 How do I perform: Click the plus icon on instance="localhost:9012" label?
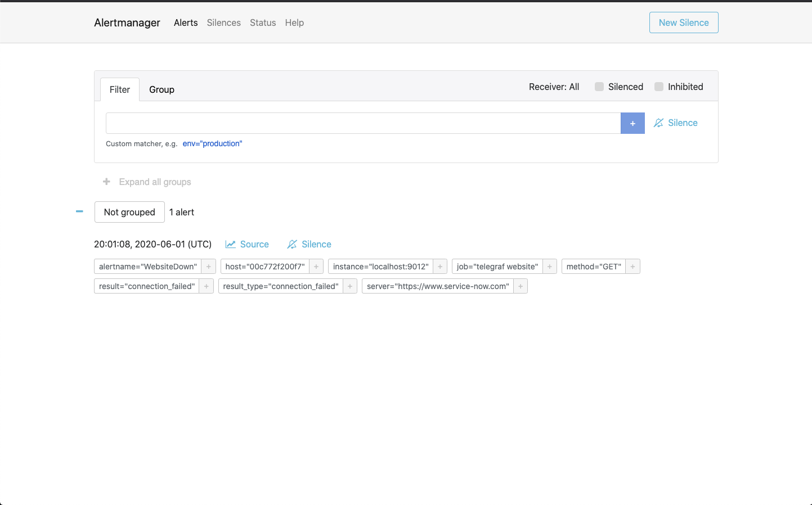439,266
